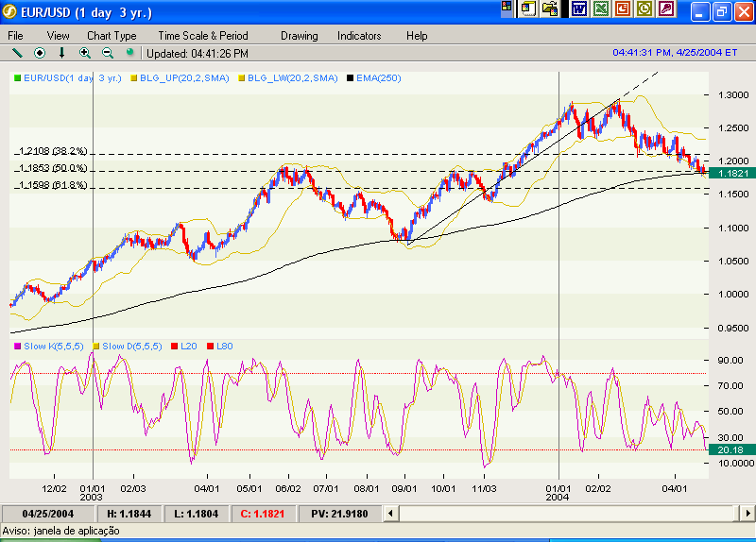
Task: Click the Office shortcut bar logo
Action: click(x=507, y=7)
